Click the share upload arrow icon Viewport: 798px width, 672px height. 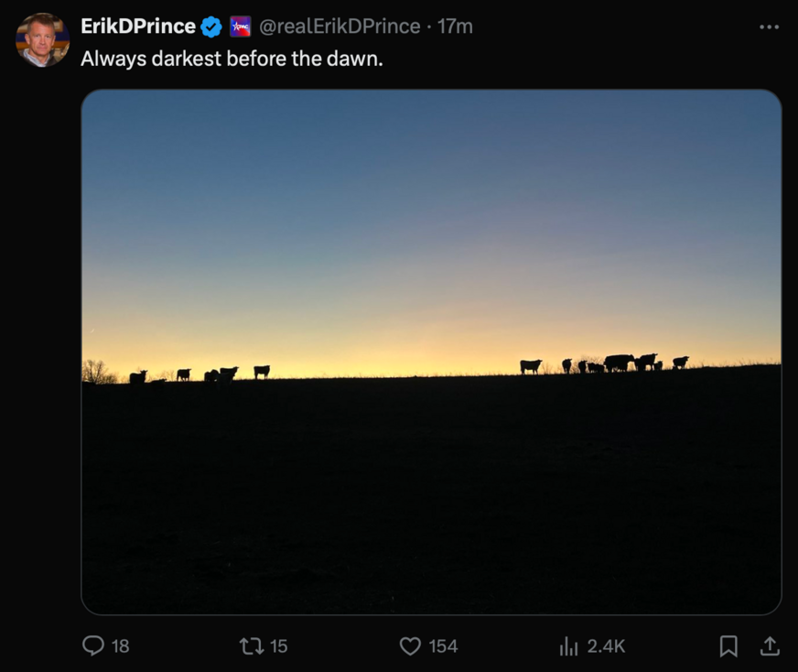point(771,646)
